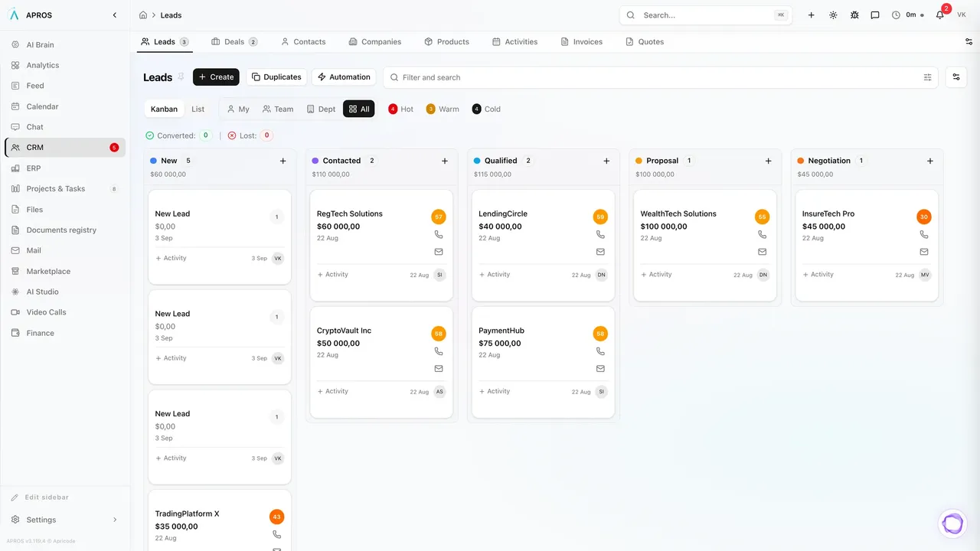Open filter options icon in search bar
980x551 pixels.
(928, 77)
